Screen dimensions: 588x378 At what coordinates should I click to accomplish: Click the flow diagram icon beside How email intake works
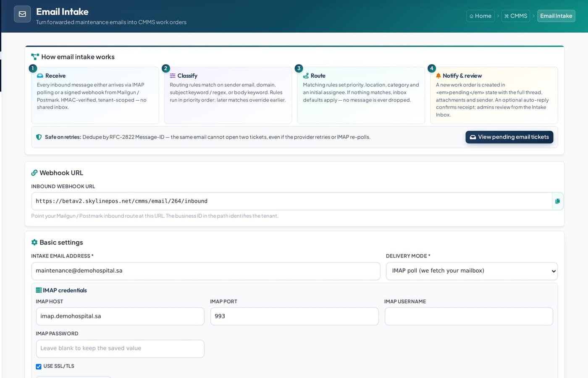(35, 57)
